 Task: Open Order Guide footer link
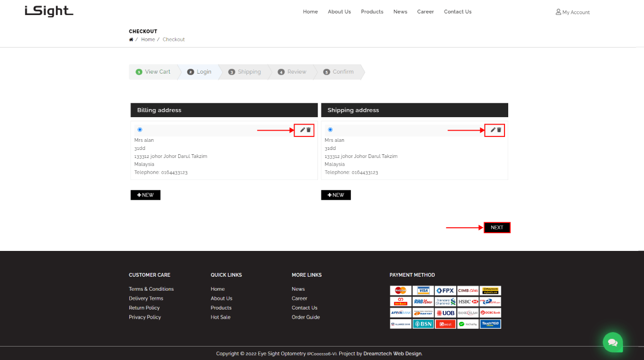[306, 318]
